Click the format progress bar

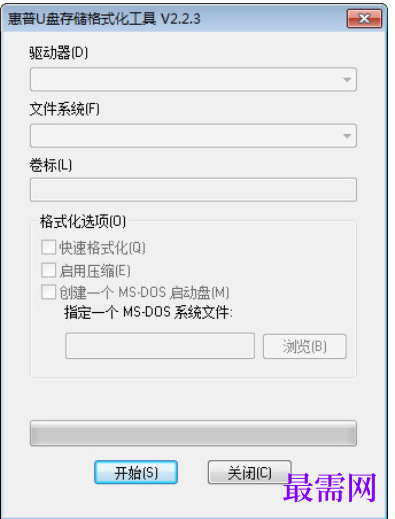point(193,433)
